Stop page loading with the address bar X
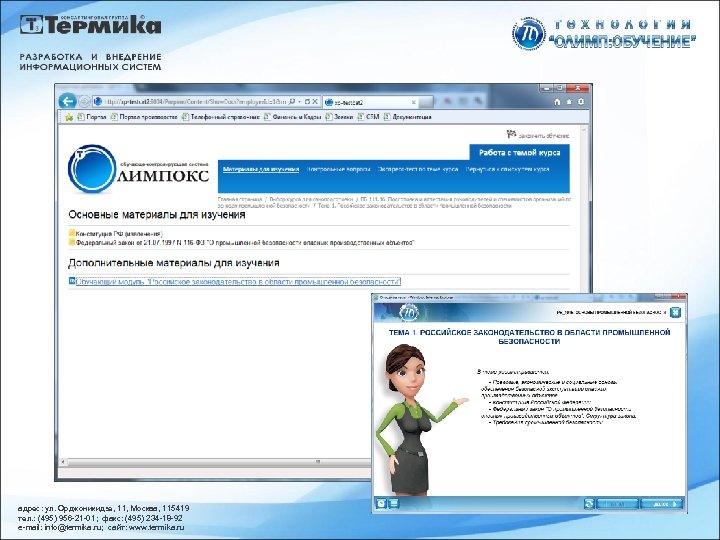The image size is (720, 540). pos(315,101)
